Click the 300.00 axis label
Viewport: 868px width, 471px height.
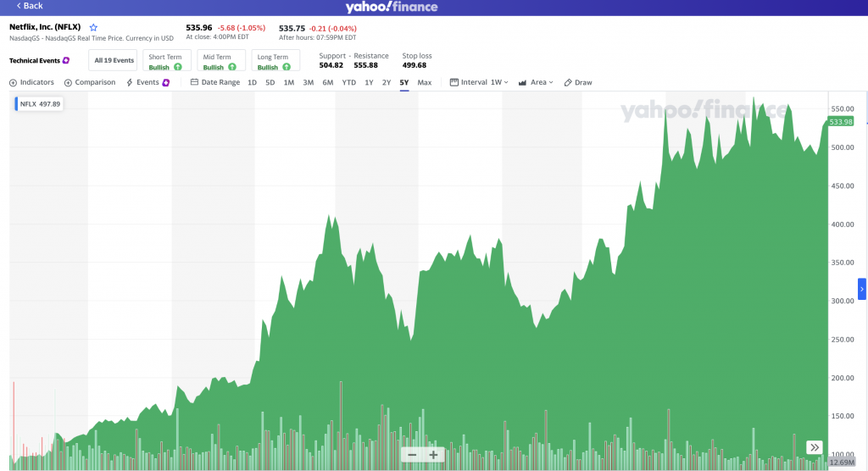(x=843, y=301)
